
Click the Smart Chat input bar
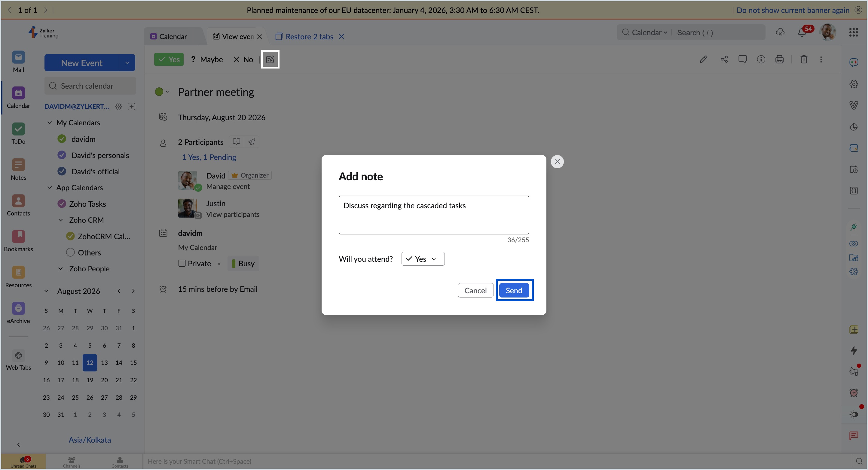pyautogui.click(x=497, y=462)
